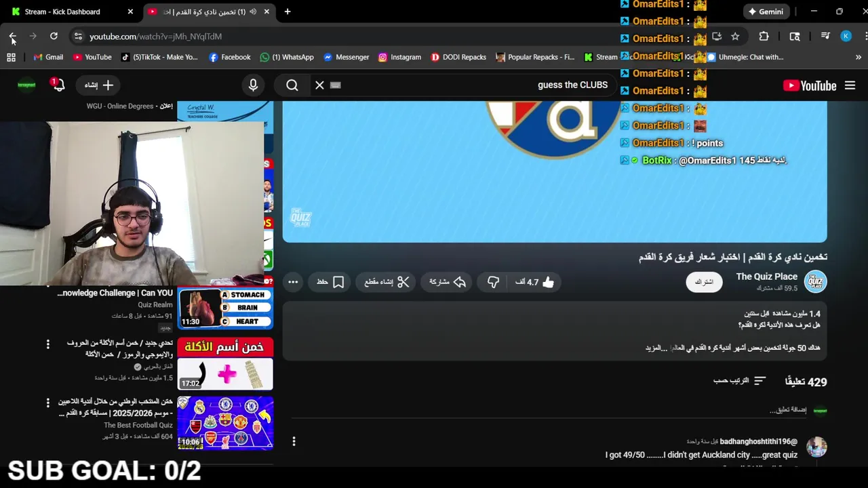Open YouTube create إنشاء dropdown
Image resolution: width=868 pixels, height=488 pixels.
point(99,85)
